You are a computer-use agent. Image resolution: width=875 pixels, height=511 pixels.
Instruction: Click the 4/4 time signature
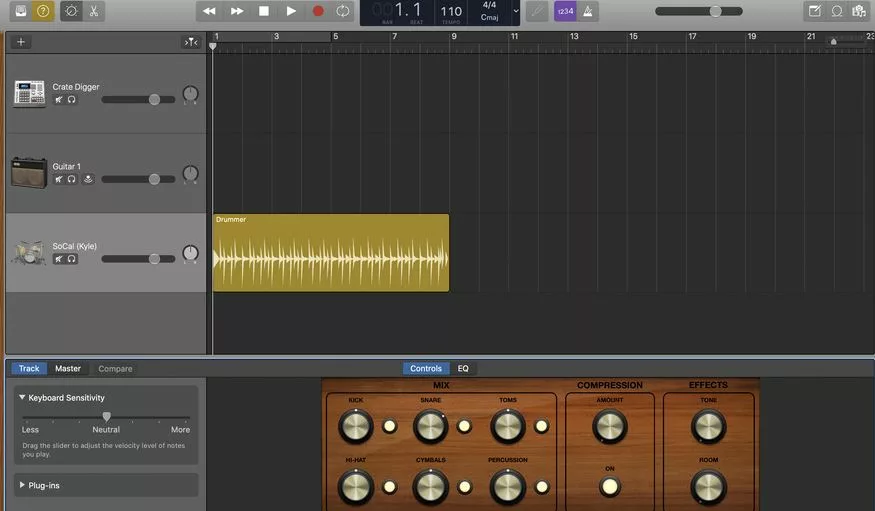pos(489,5)
